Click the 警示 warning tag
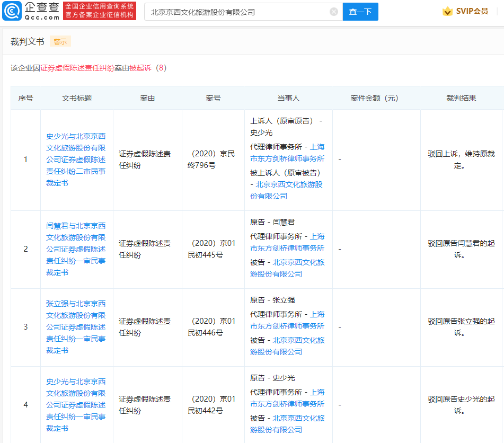504x443 pixels. [60, 41]
